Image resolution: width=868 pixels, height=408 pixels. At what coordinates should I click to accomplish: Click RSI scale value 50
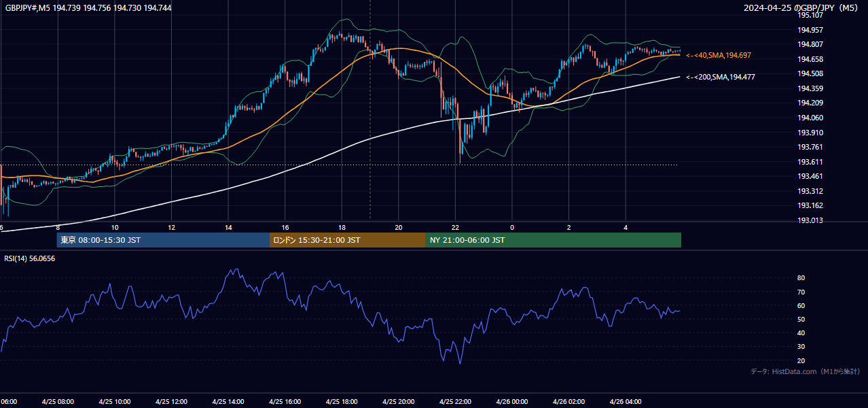tap(801, 319)
